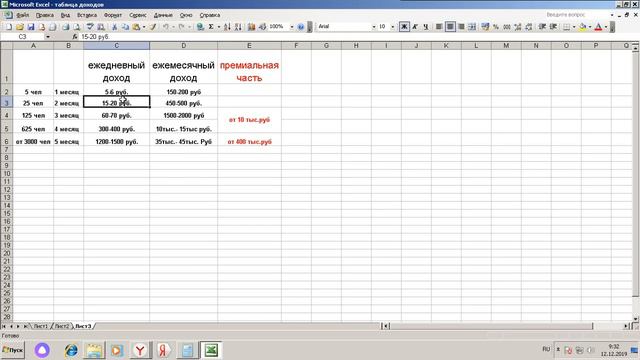Align cell text to the left

pyautogui.click(x=439, y=27)
